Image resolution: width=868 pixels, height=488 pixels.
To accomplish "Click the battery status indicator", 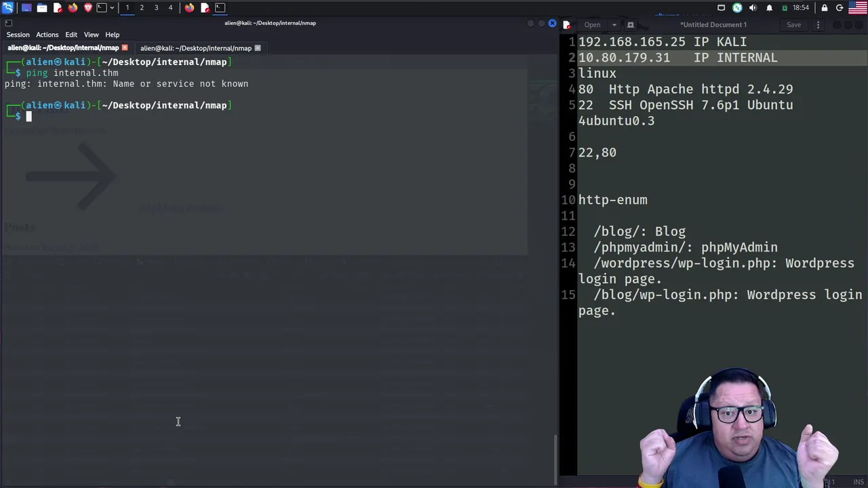I will (785, 8).
